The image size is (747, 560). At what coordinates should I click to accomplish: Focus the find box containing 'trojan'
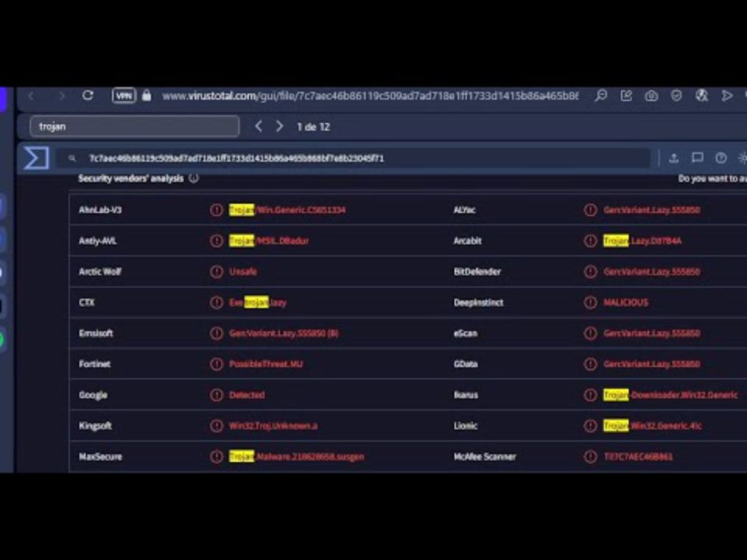coord(134,126)
